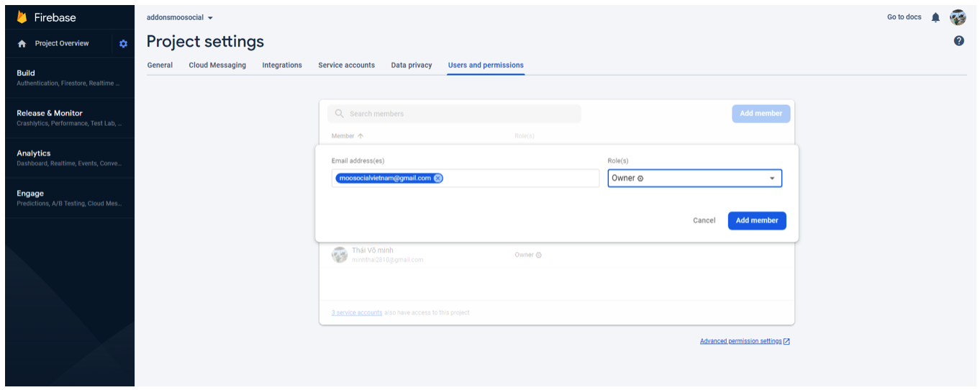Click the Project Overview home icon
980x390 pixels.
pyautogui.click(x=22, y=44)
